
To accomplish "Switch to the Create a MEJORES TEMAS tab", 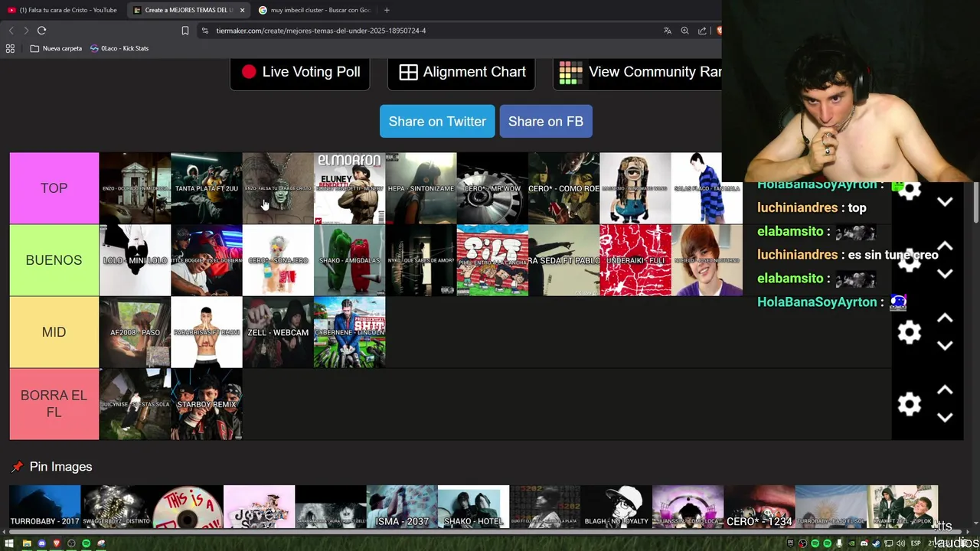I will (x=188, y=10).
